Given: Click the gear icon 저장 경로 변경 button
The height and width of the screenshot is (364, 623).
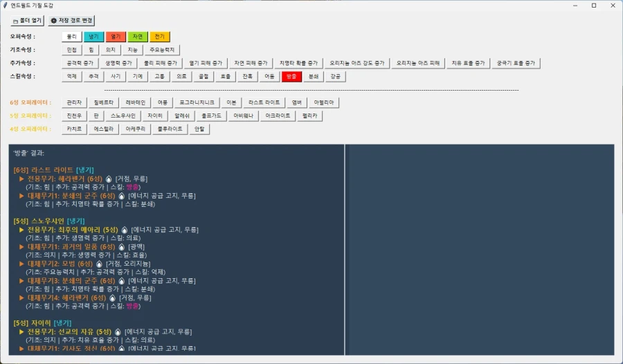Looking at the screenshot, I should coord(71,20).
